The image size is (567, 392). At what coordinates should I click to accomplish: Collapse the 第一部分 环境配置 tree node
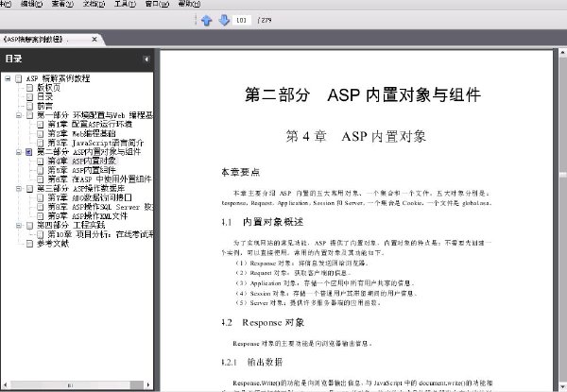[x=19, y=115]
